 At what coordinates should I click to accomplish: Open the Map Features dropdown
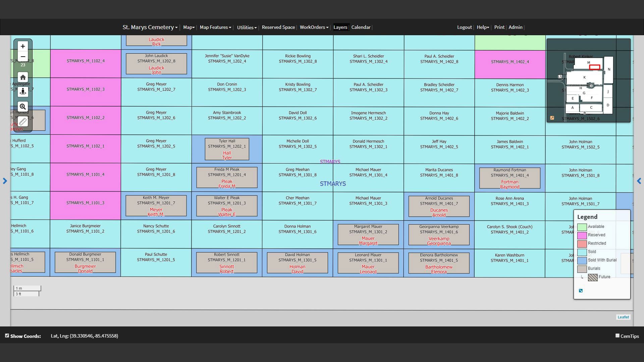click(x=215, y=27)
